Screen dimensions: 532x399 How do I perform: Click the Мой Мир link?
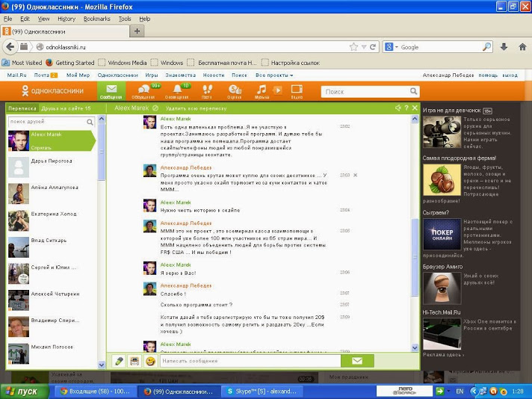click(x=78, y=75)
